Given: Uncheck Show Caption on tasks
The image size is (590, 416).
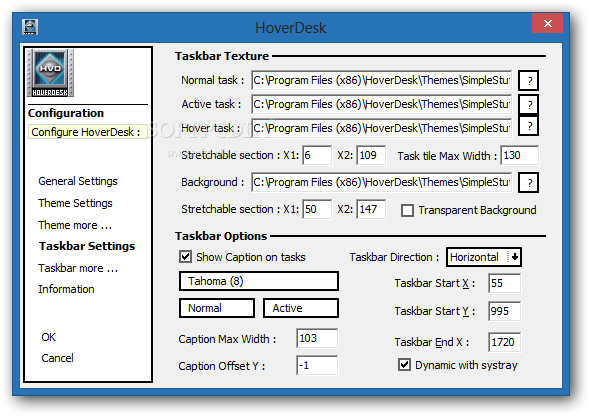Looking at the screenshot, I should (185, 257).
